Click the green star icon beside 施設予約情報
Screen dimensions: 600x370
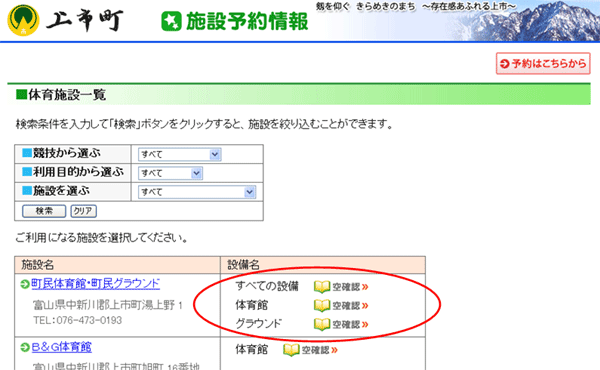[x=171, y=21]
